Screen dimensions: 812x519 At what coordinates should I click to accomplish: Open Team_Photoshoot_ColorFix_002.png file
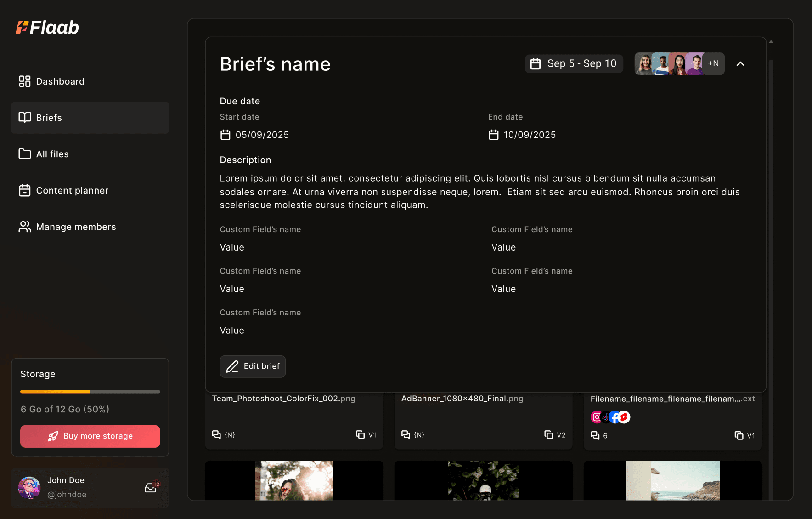pyautogui.click(x=283, y=399)
